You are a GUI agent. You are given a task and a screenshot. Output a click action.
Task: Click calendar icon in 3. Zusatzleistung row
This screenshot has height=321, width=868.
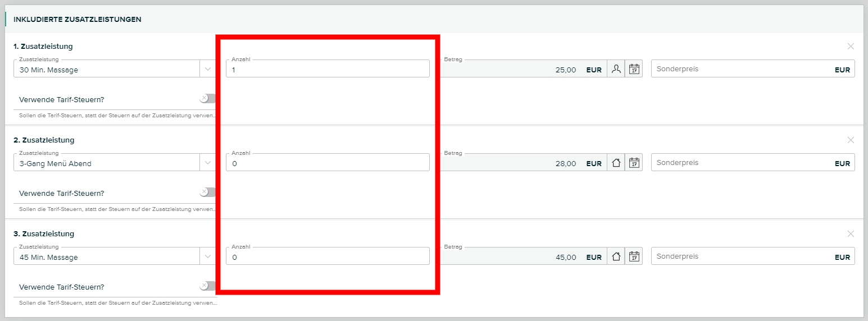coord(634,257)
